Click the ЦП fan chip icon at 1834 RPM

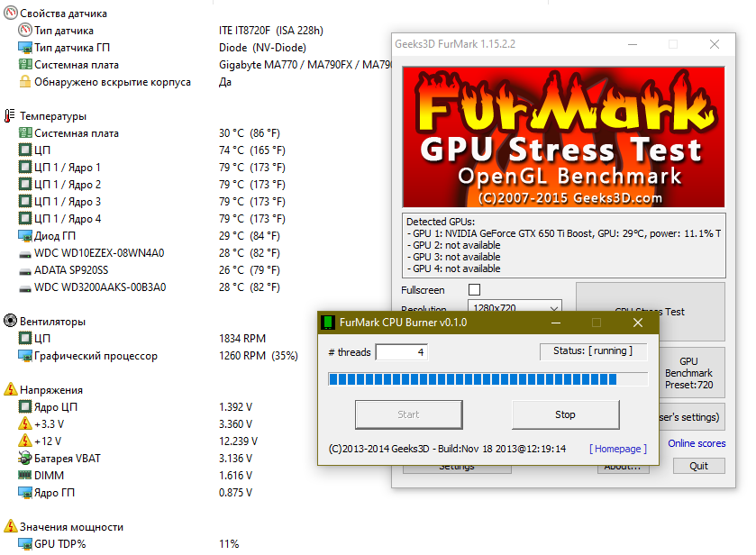[25, 338]
